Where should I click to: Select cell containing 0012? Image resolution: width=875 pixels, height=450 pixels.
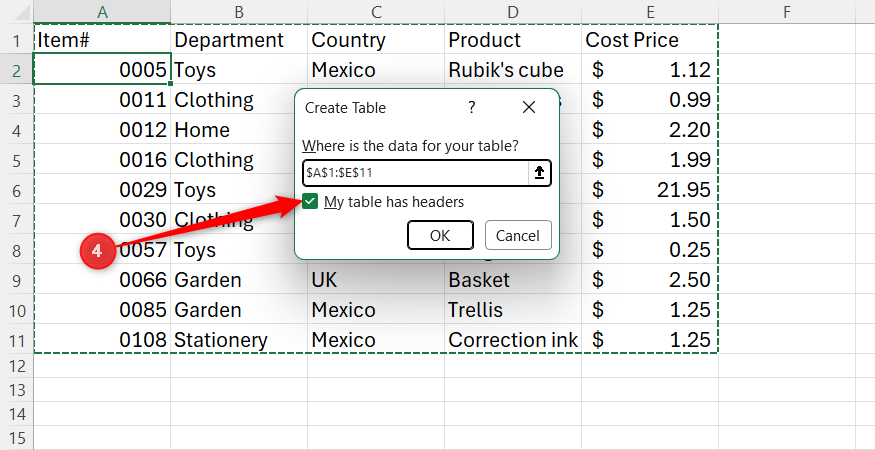coord(102,130)
